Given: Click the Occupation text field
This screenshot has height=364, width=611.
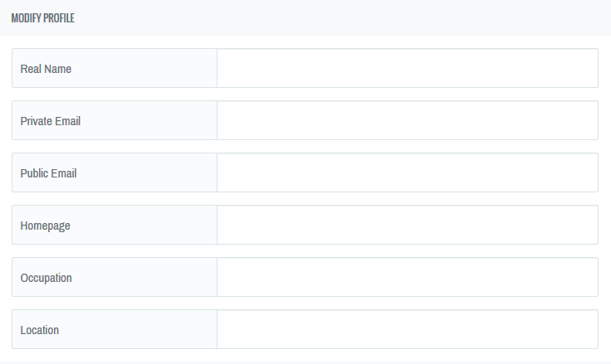Looking at the screenshot, I should coord(407,277).
